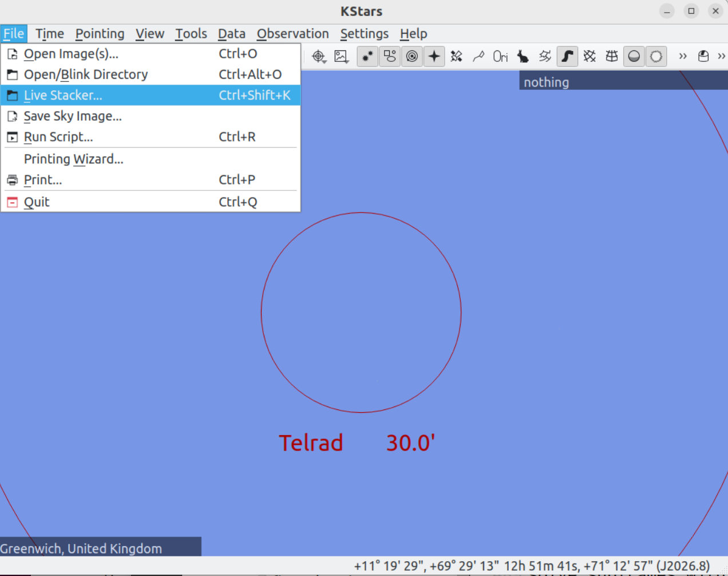Click the 'nothing' focus info box
Image resolution: width=728 pixels, height=576 pixels.
click(623, 81)
